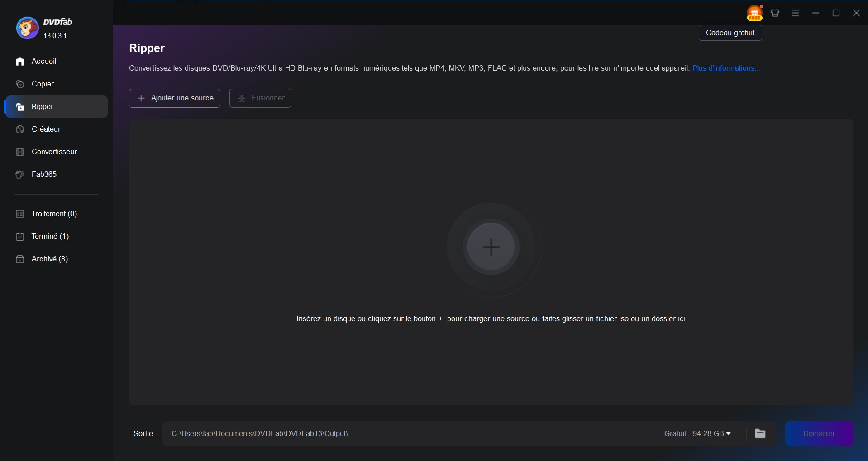This screenshot has height=461, width=868.
Task: Click the disabled Fusionner button
Action: (x=260, y=98)
